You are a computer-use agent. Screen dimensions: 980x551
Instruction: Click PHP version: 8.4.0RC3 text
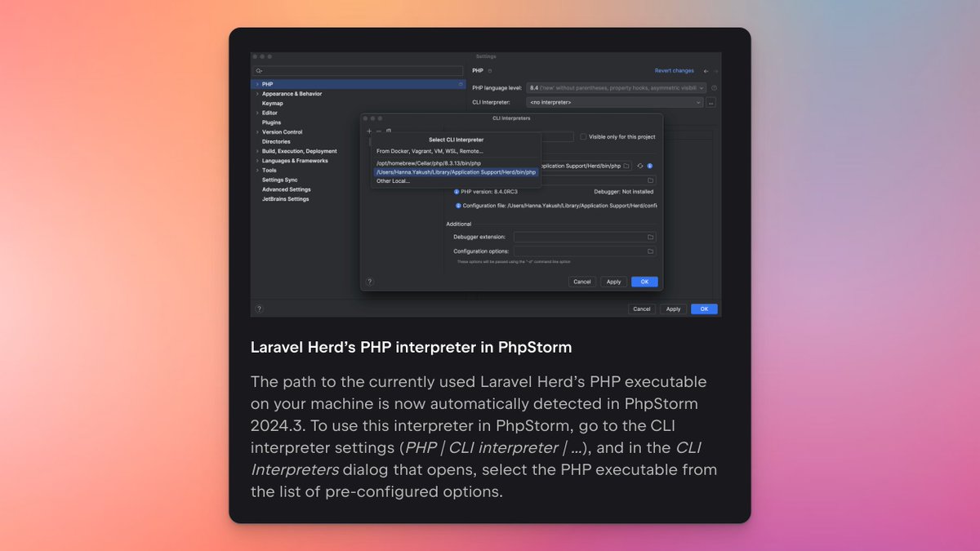[491, 191]
